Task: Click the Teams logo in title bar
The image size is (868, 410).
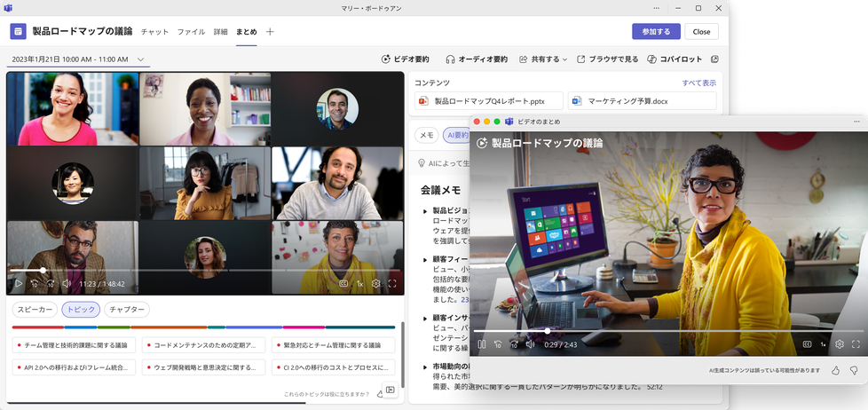Action: point(8,8)
